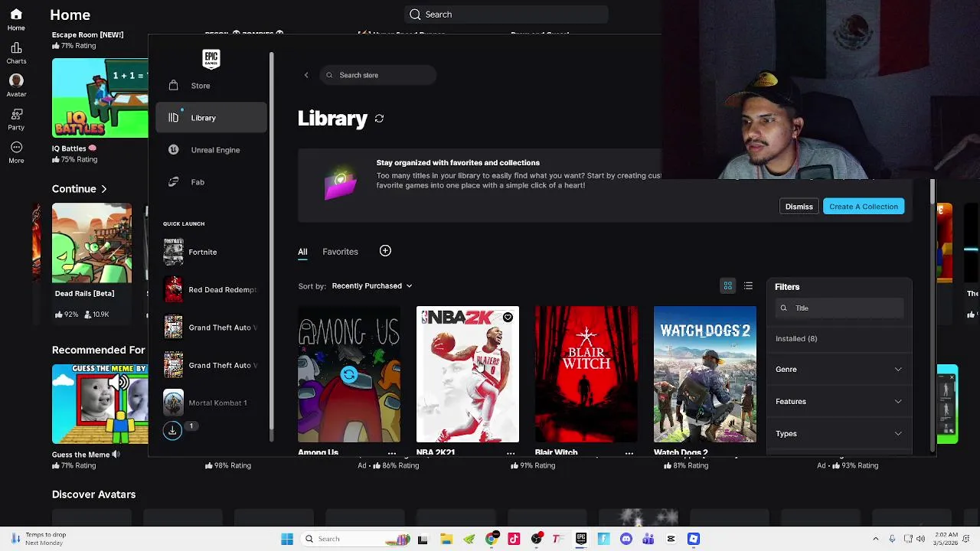Open the Blair Witch game tile
980x551 pixels.
pos(586,374)
